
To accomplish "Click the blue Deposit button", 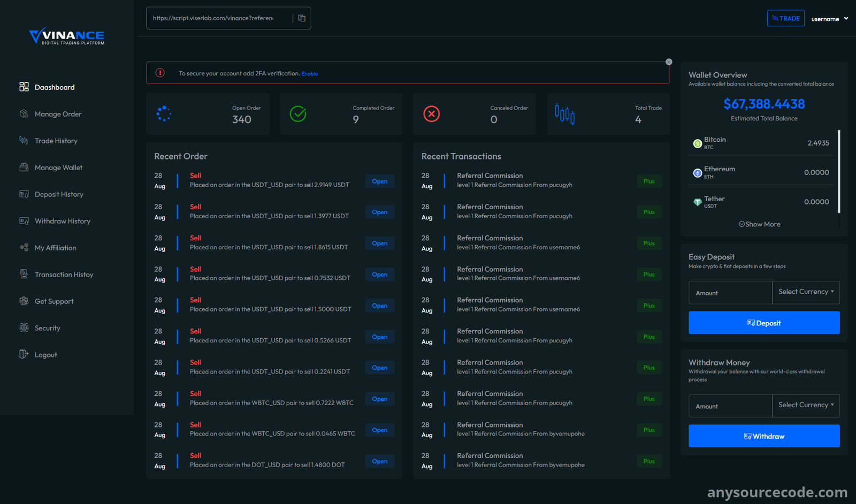I will tap(764, 323).
